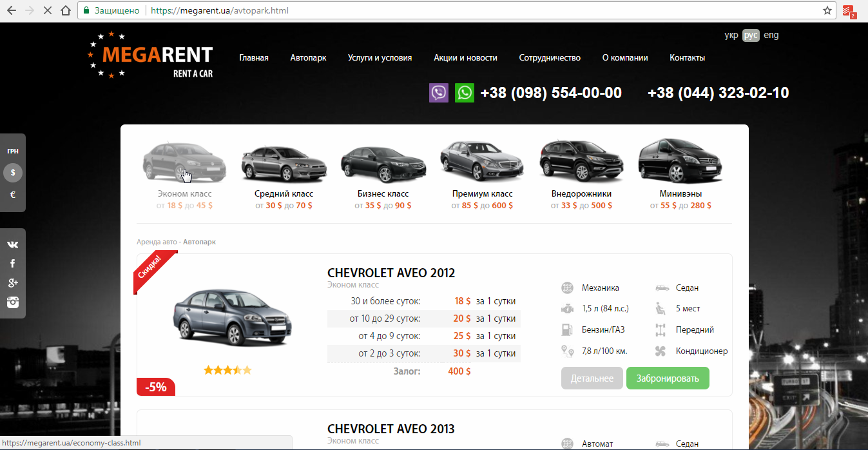
Task: Click the 'от 2 до 3 суток' price row
Action: 424,353
